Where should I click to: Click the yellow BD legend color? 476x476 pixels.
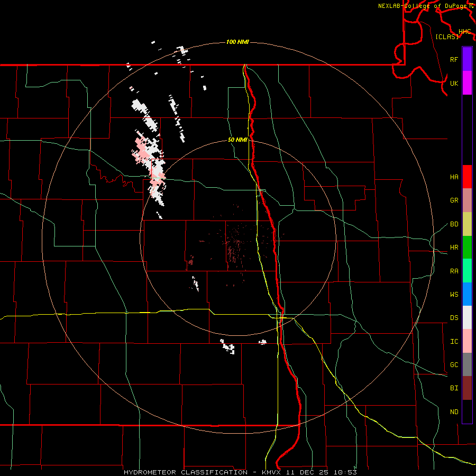click(x=467, y=224)
